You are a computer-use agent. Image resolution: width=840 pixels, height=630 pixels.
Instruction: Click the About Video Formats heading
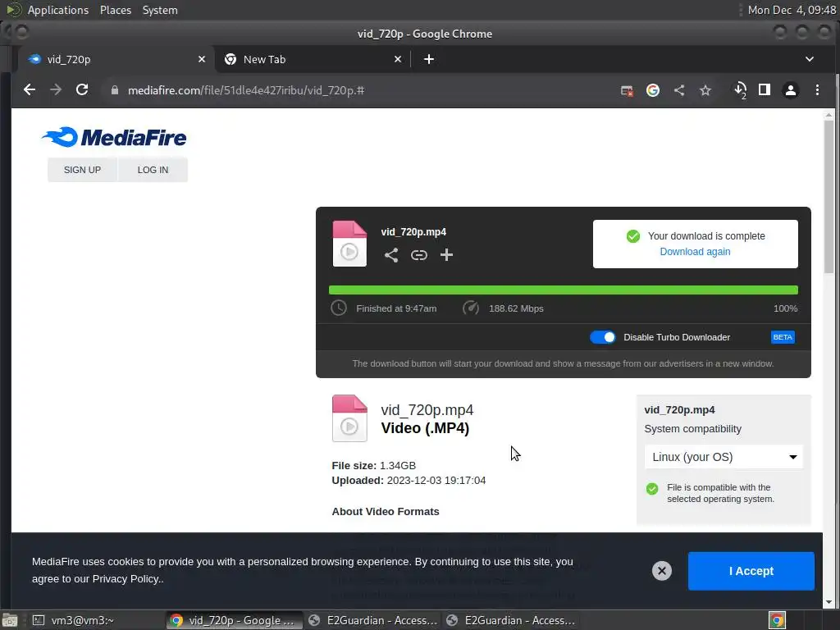pos(386,512)
